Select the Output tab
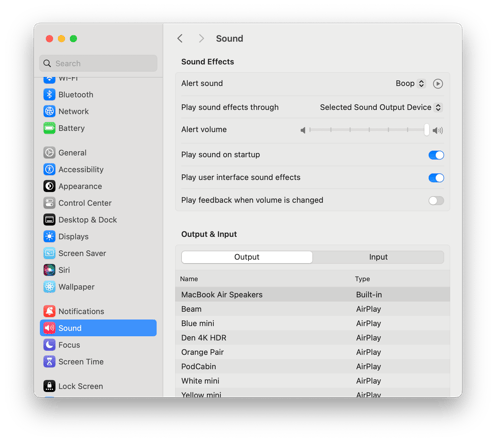 [247, 257]
